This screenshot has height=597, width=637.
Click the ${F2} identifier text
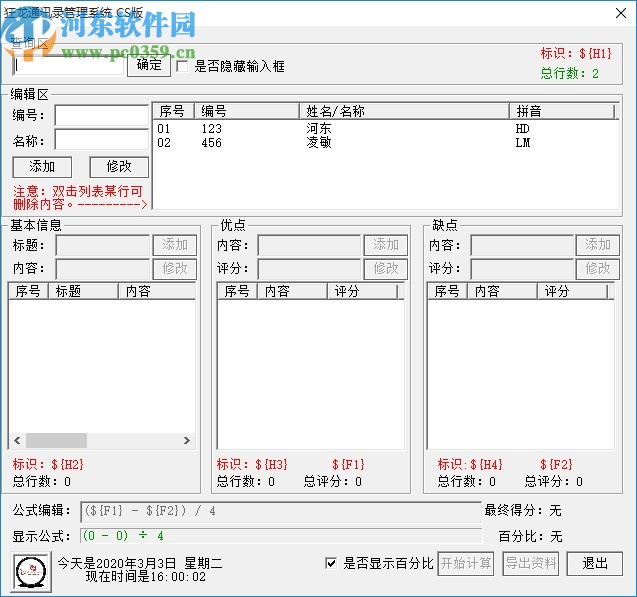tap(556, 464)
